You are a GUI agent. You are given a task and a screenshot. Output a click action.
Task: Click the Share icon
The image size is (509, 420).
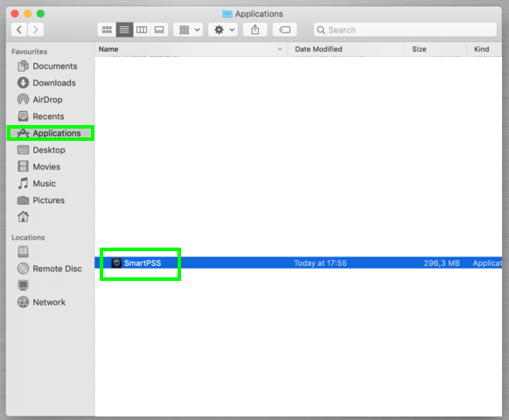[255, 30]
